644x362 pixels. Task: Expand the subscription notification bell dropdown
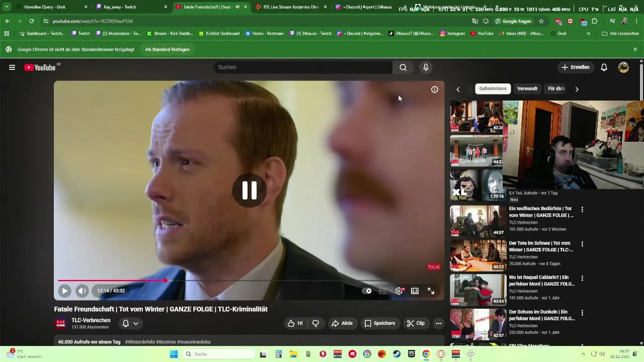pyautogui.click(x=130, y=323)
